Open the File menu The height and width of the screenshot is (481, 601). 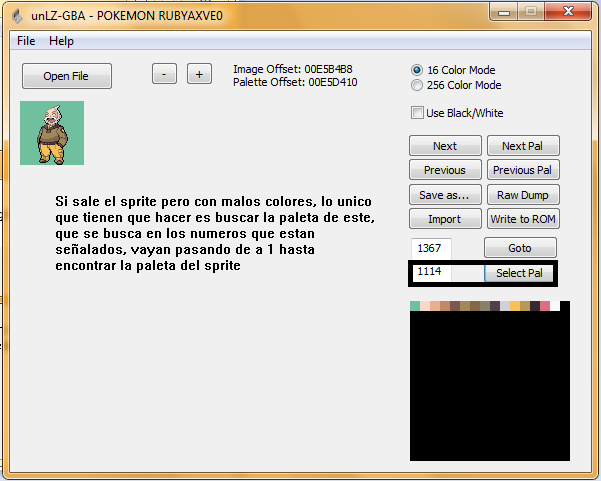click(x=26, y=41)
